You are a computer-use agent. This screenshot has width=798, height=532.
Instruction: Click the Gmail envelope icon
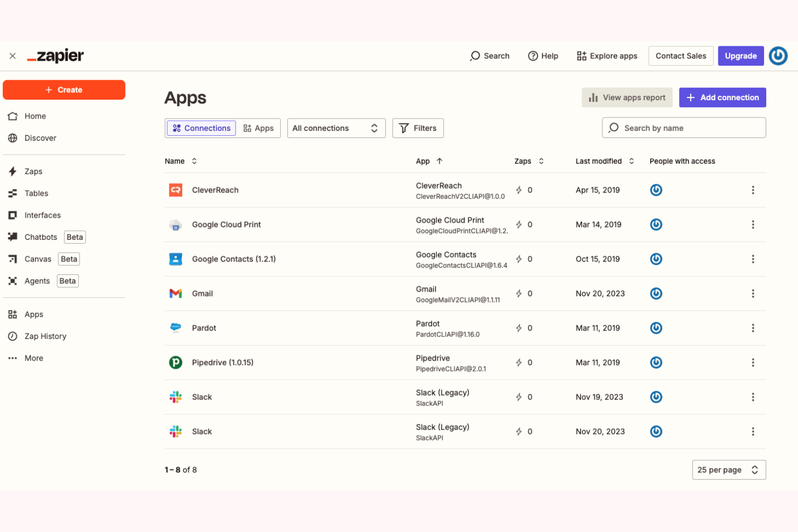tap(176, 294)
